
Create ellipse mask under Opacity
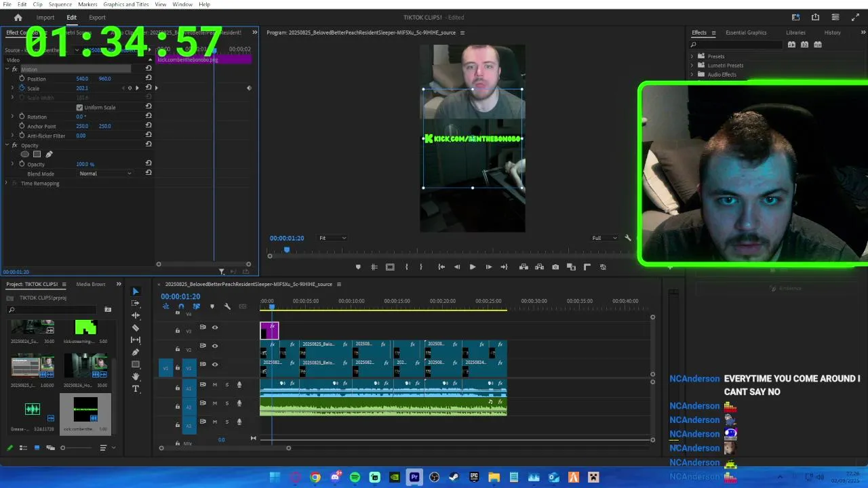pyautogui.click(x=25, y=155)
